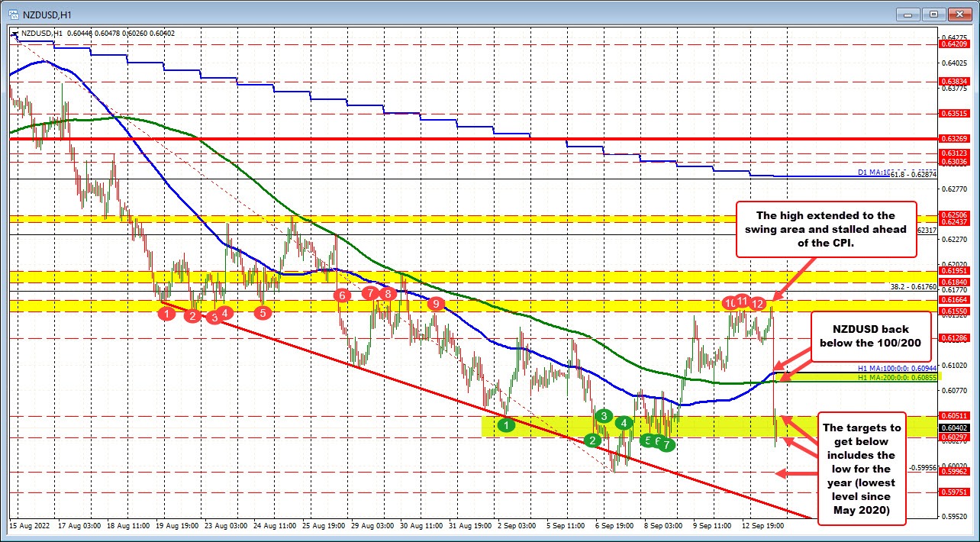Image resolution: width=980 pixels, height=542 pixels.
Task: Click the 0.62270 price scale value
Action: click(953, 239)
